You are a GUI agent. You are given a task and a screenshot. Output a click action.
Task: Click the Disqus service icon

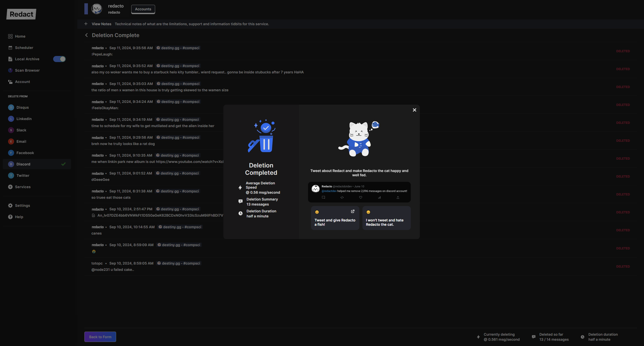pyautogui.click(x=11, y=107)
